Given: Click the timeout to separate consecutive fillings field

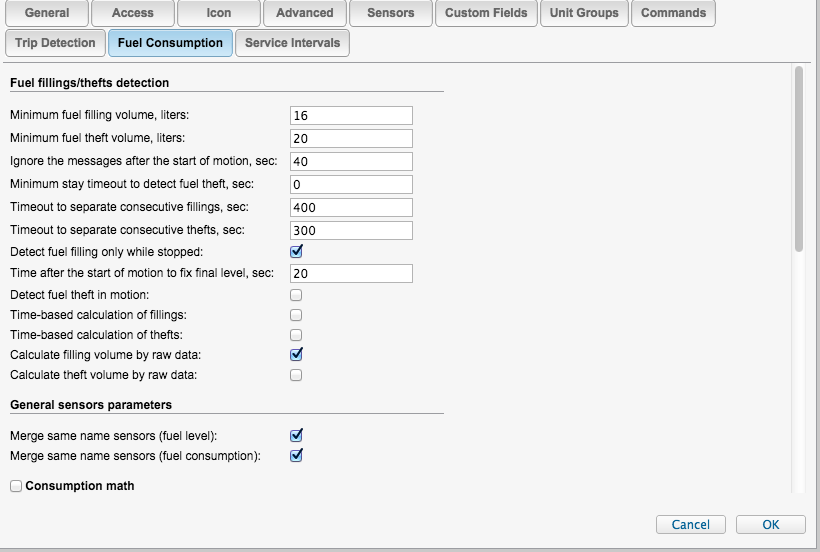Looking at the screenshot, I should point(351,207).
